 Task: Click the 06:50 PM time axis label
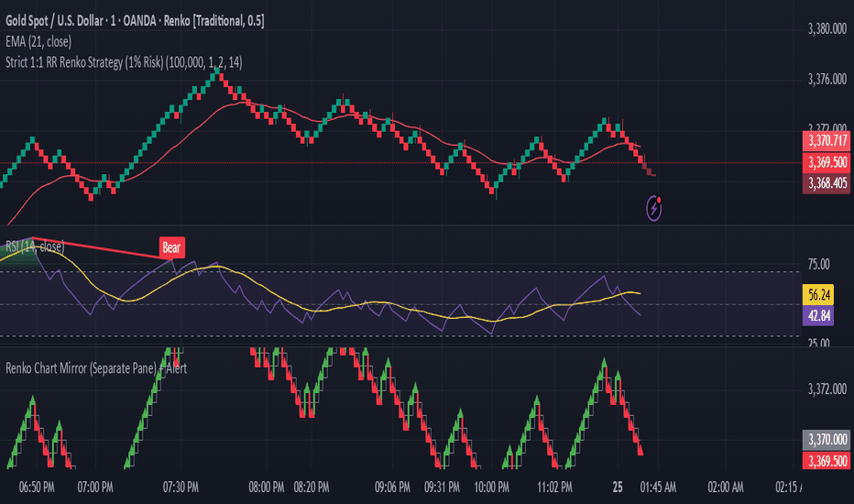[37, 488]
